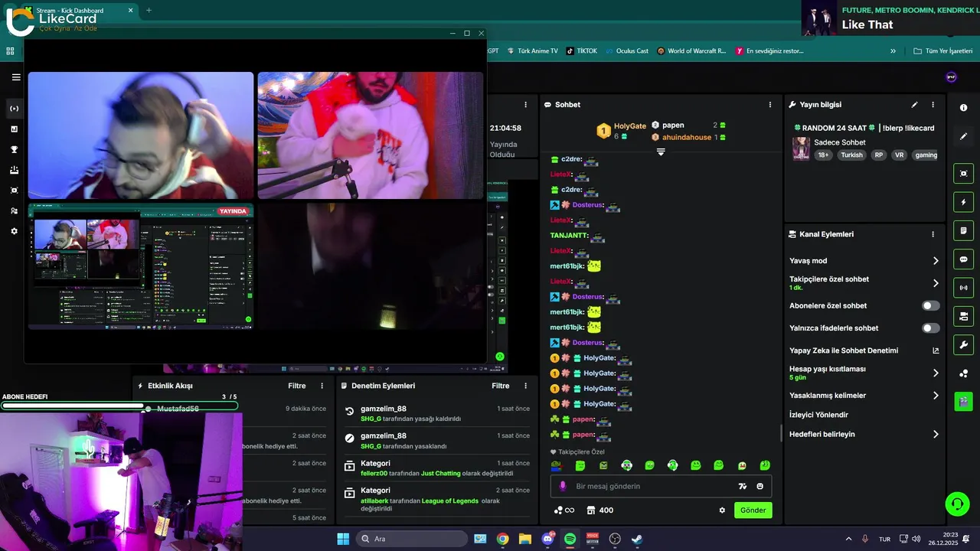Open the three-dot menu of Denetim Eylemleri
This screenshot has width=980, height=551.
[x=525, y=386]
